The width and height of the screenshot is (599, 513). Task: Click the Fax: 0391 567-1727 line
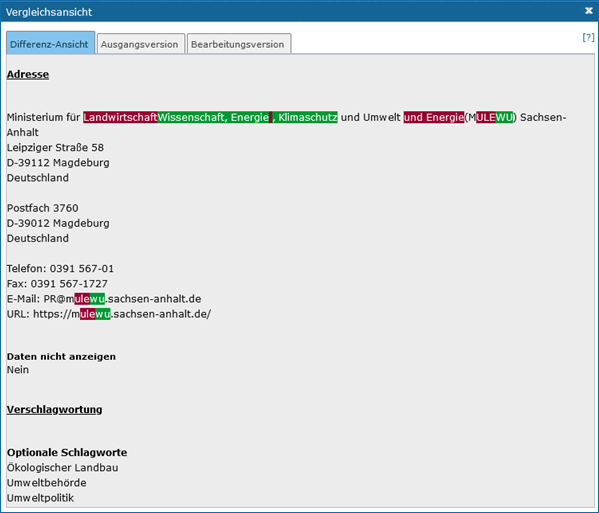point(57,284)
